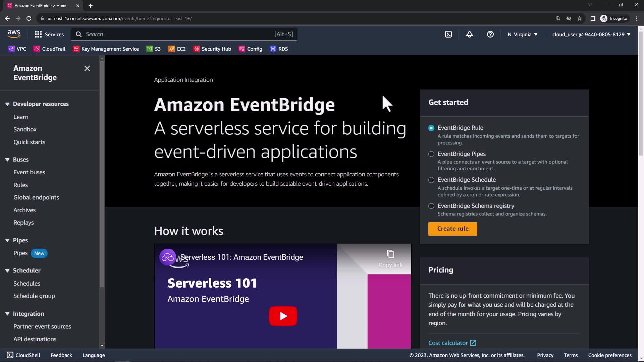Play the Serverless 101 video
Viewport: 644px width, 362px height.
(x=283, y=316)
